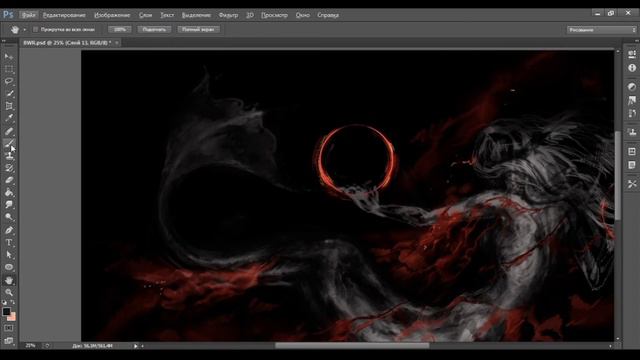This screenshot has width=640, height=360.
Task: Select the Crop tool
Action: 9,106
